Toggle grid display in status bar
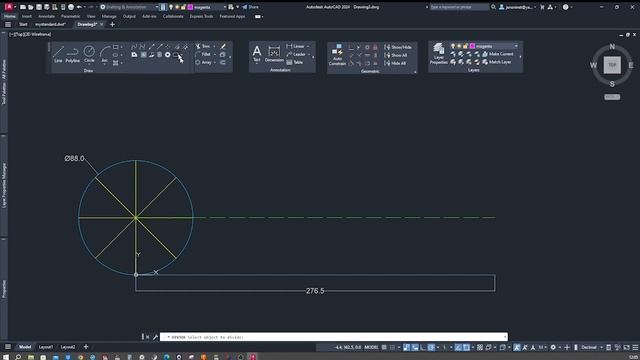Image resolution: width=640 pixels, height=360 pixels. 384,347
